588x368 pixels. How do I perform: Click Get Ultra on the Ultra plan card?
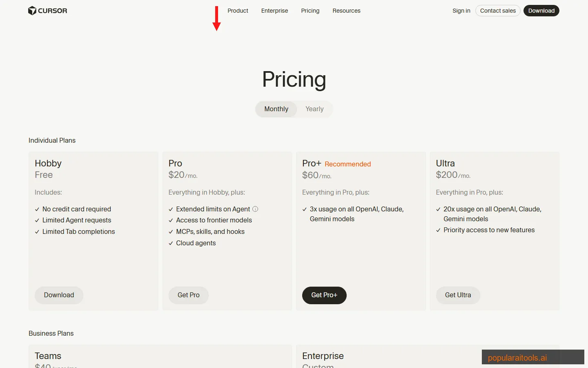coord(458,295)
